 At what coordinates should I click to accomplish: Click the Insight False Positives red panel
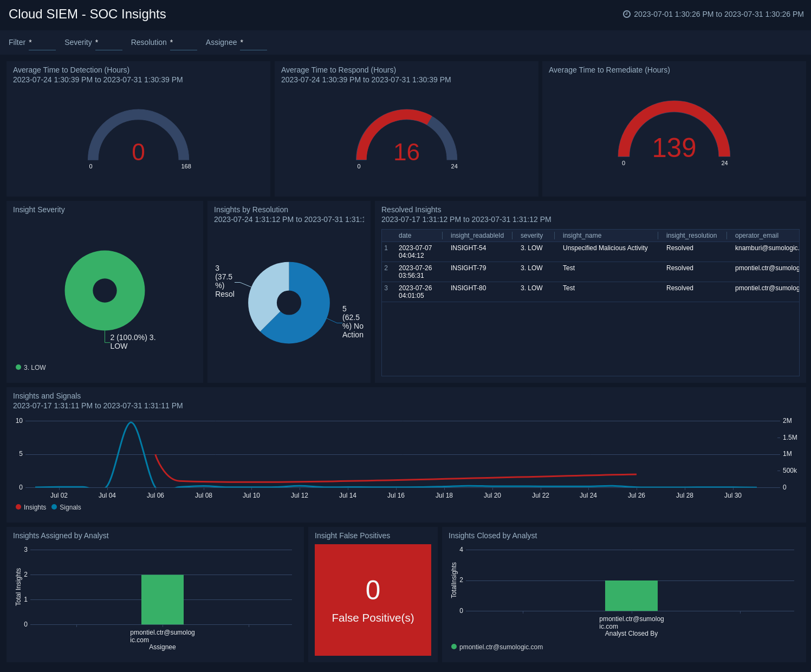pos(372,599)
